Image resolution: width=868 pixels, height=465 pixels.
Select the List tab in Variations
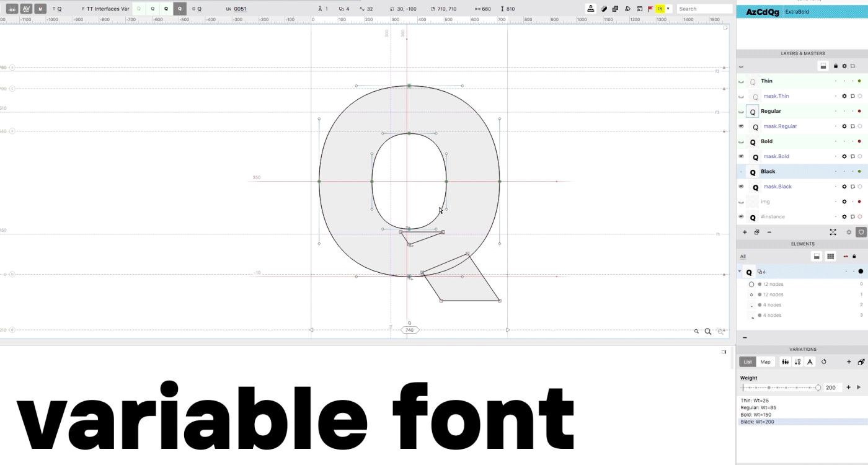(748, 362)
